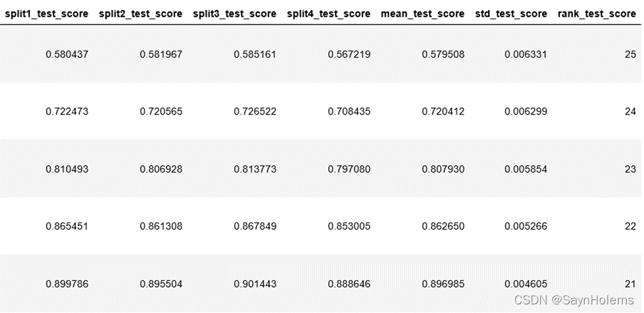This screenshot has height=313, width=644.
Task: Click the rank_test_score column header
Action: click(597, 14)
